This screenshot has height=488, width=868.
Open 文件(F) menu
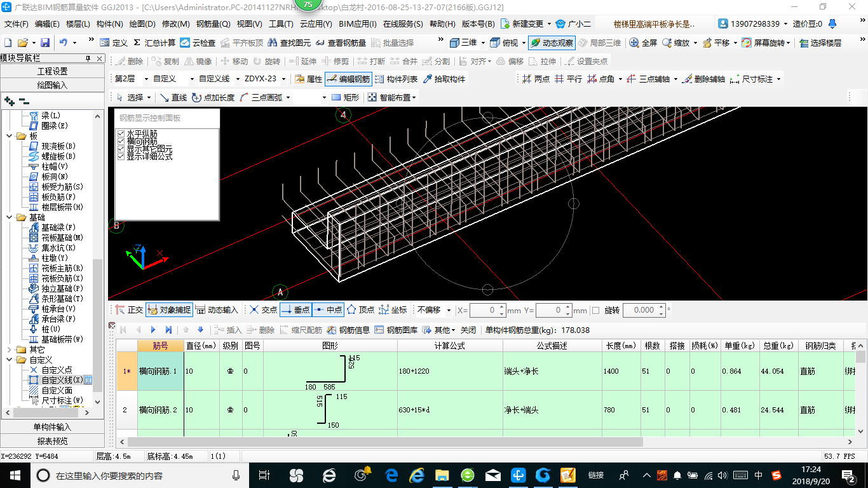(x=17, y=24)
